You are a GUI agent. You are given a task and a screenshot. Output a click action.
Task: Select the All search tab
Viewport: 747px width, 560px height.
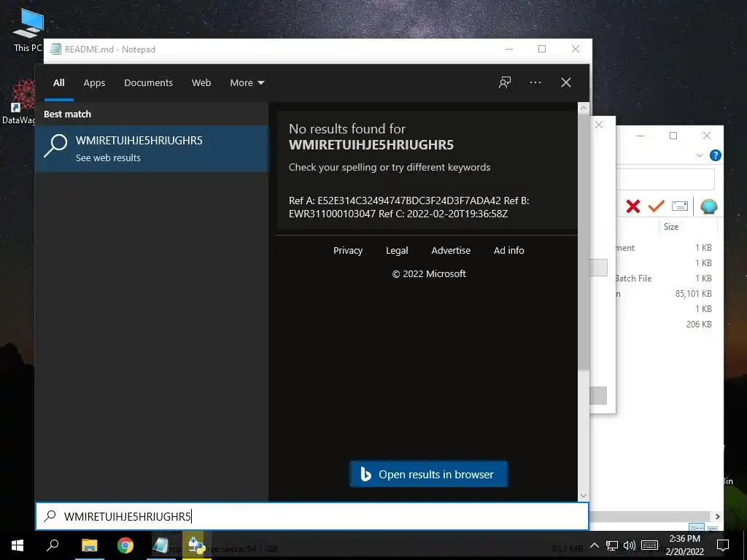click(58, 83)
